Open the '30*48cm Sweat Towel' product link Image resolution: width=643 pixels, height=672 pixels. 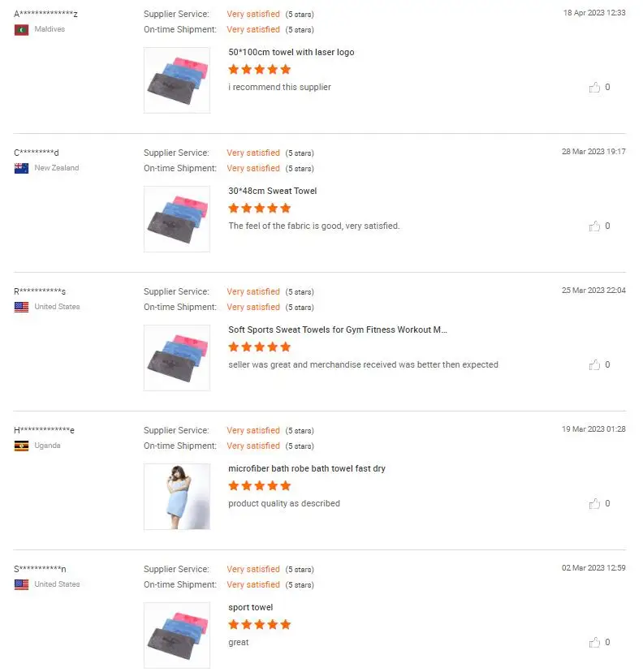pos(272,191)
